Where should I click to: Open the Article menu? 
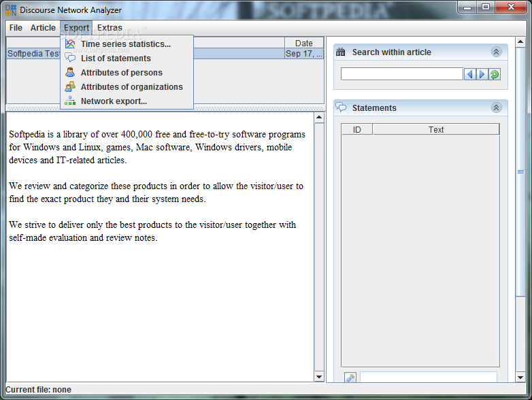pos(43,28)
